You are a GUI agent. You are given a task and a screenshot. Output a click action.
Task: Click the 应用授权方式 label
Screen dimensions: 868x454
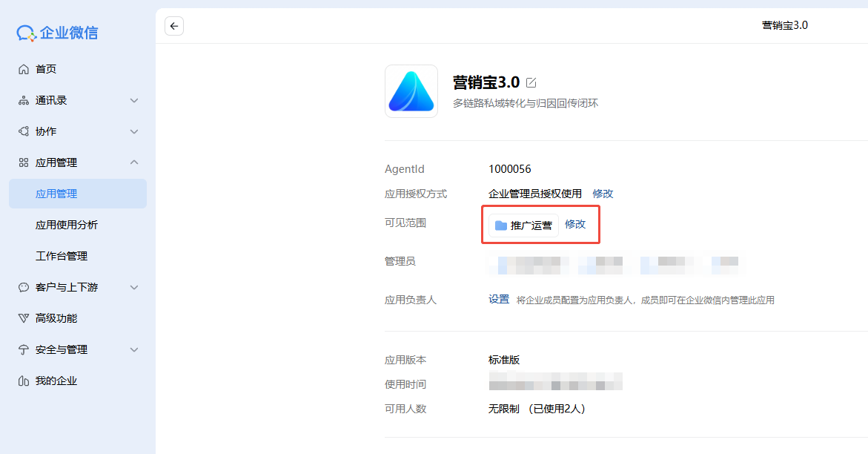click(x=416, y=194)
